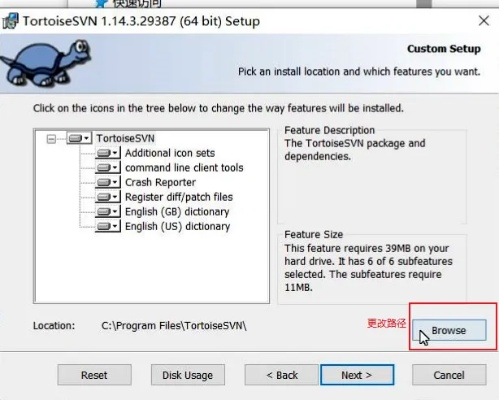Click the TortoiseSVN turtle logo

coord(46,63)
